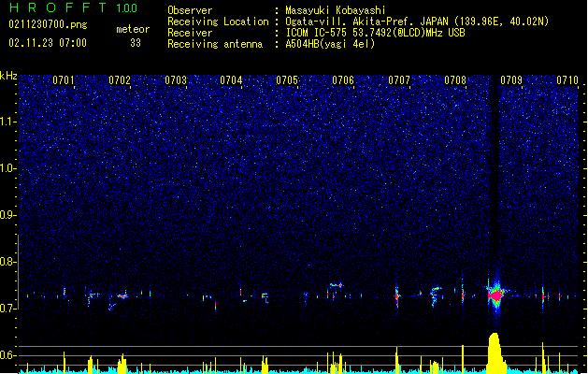Click the 0.8 kHz axis label

coord(8,262)
